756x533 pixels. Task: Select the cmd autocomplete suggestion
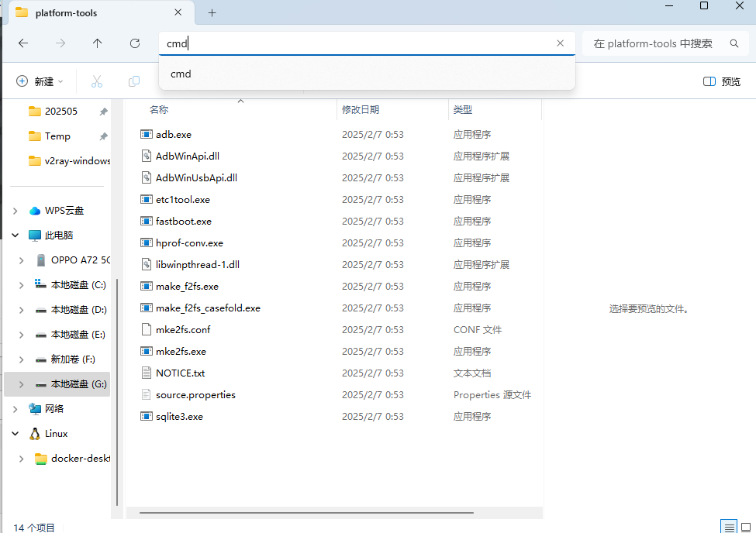[x=181, y=74]
